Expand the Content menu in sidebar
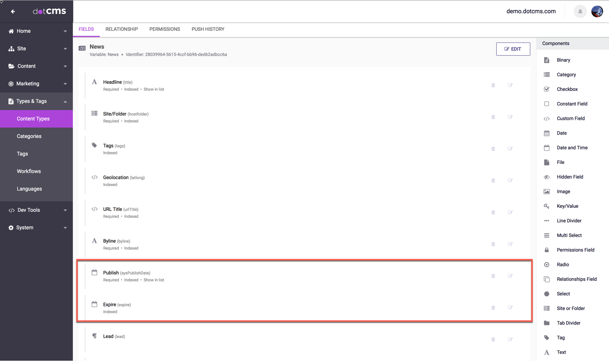The image size is (609, 364). click(37, 66)
